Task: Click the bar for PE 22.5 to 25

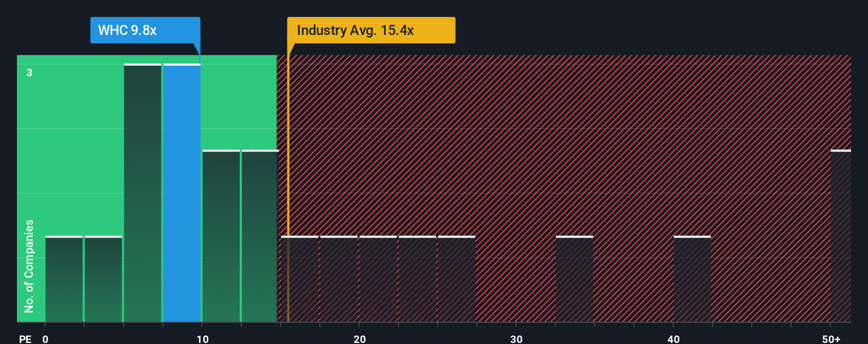Action: pyautogui.click(x=417, y=279)
